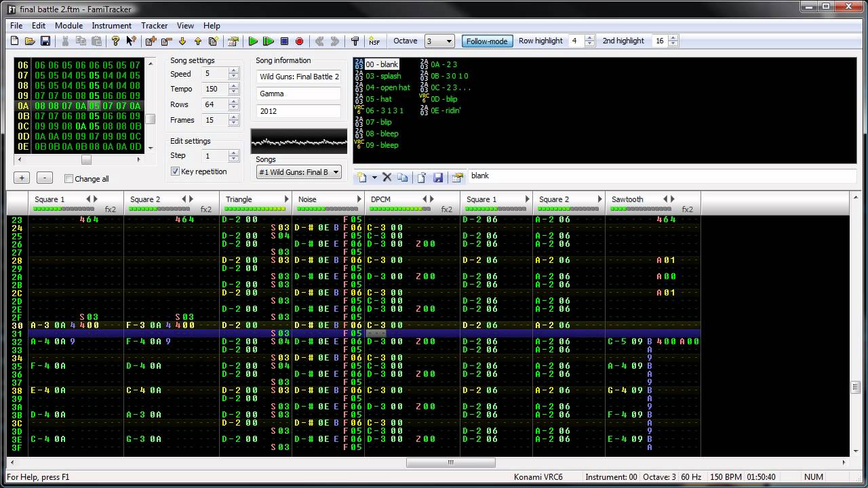Screen dimensions: 868x488
Task: Create a new module with the New icon
Action: pos(15,41)
